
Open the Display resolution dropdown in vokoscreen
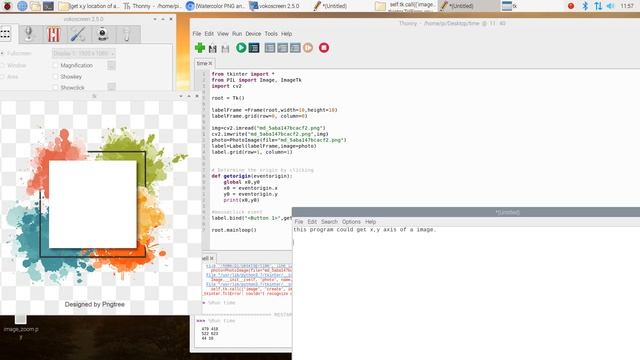point(84,53)
